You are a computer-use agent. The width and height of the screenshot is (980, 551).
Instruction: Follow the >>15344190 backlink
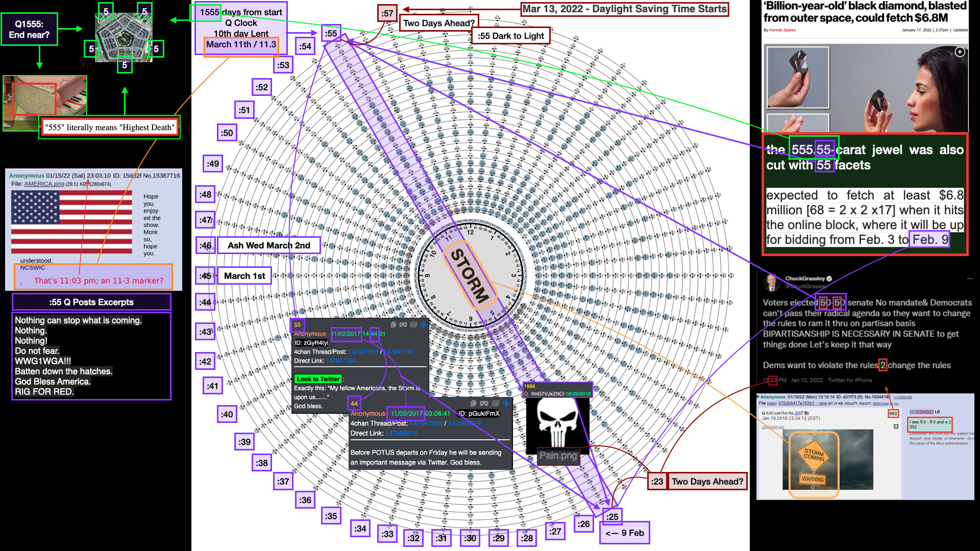tap(902, 397)
